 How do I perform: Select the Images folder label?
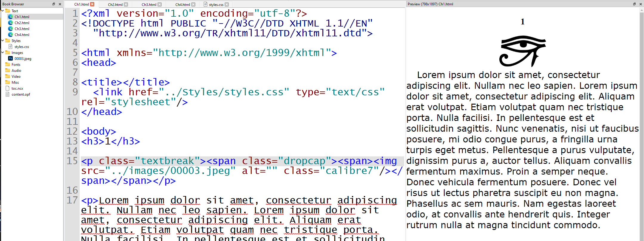click(17, 53)
